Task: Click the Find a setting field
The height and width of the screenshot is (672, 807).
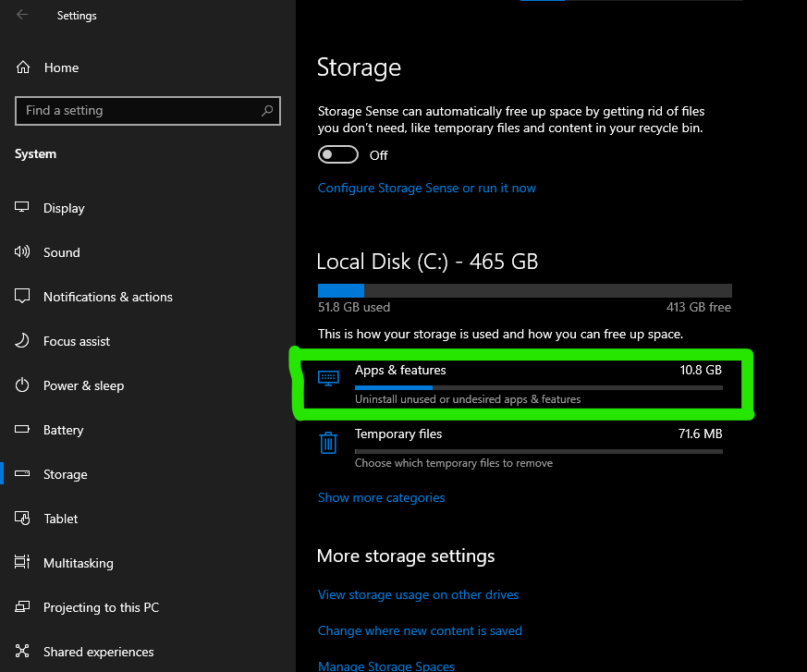Action: point(148,111)
